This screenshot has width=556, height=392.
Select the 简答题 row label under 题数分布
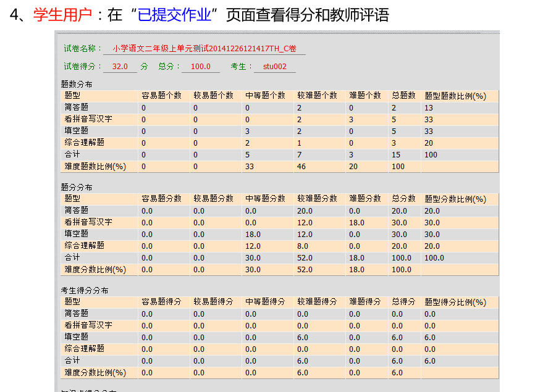tap(77, 107)
